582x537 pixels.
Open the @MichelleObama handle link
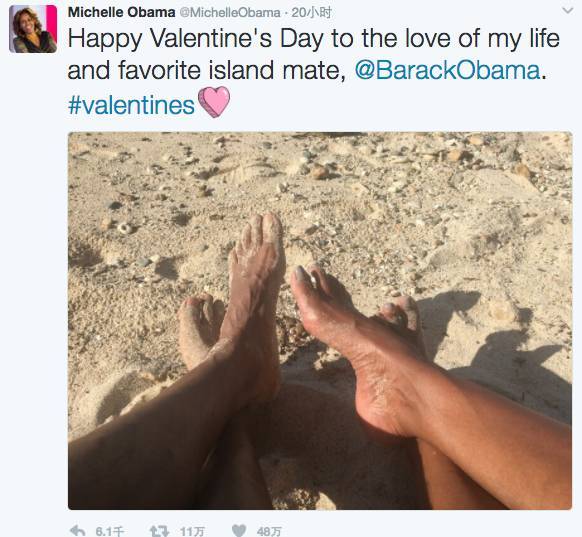tap(230, 13)
